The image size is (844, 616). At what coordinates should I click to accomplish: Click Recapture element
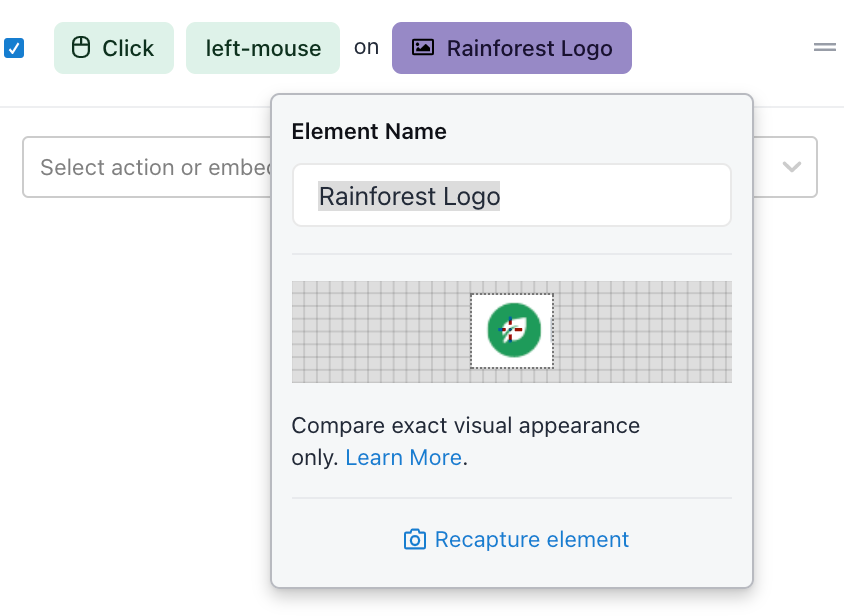point(516,540)
